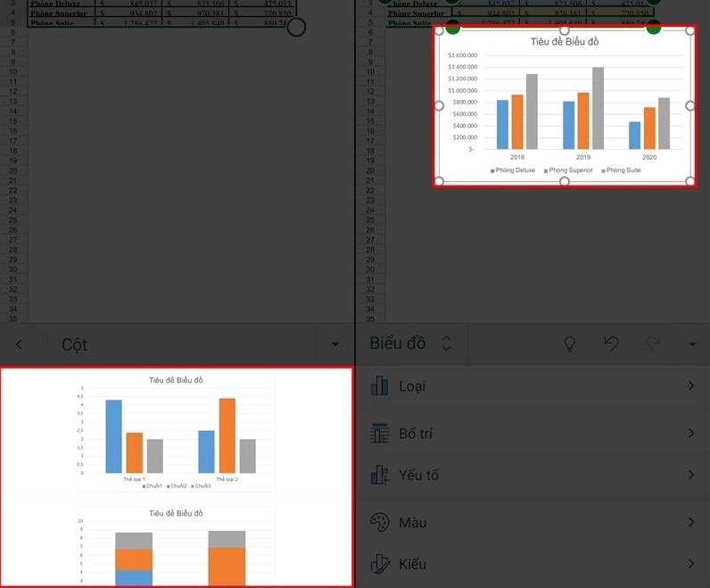Collapse the Biểu đồ ribbon panel
Screen dimensions: 710x588
692,344
